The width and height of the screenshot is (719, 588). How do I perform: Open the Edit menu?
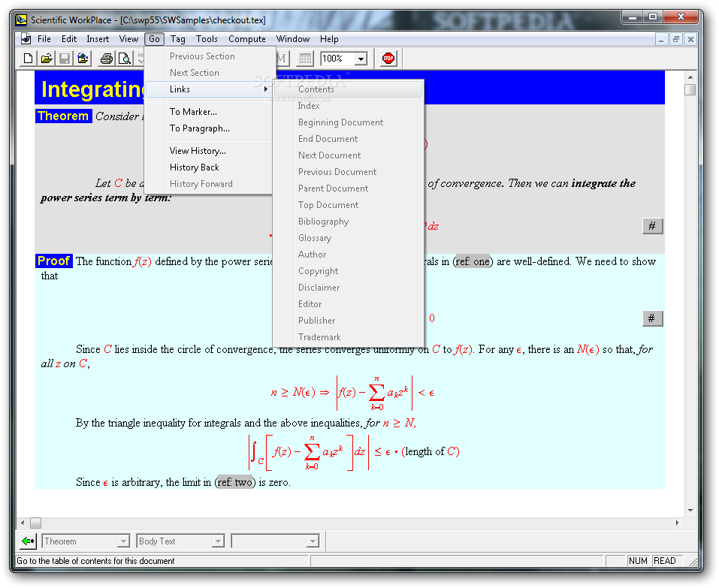(x=69, y=39)
